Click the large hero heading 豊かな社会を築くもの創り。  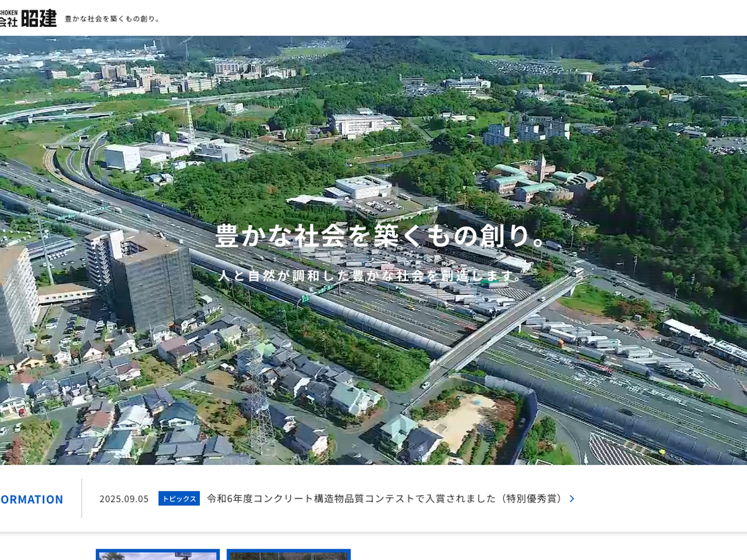point(381,236)
